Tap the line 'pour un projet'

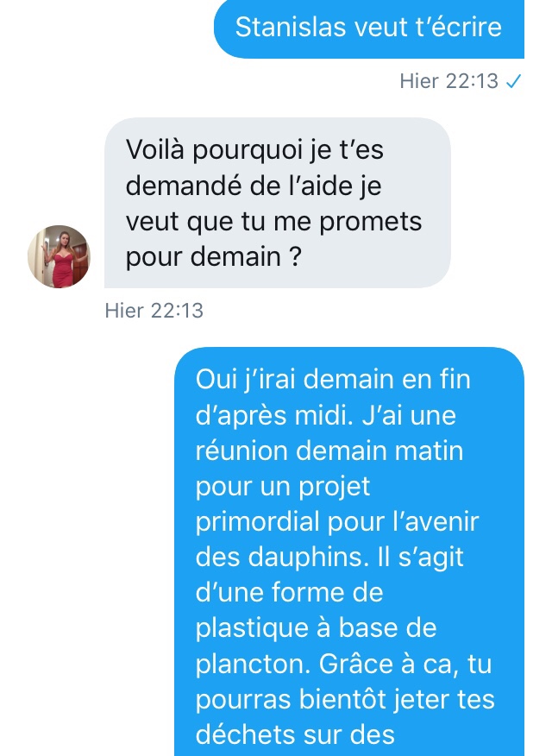click(283, 487)
